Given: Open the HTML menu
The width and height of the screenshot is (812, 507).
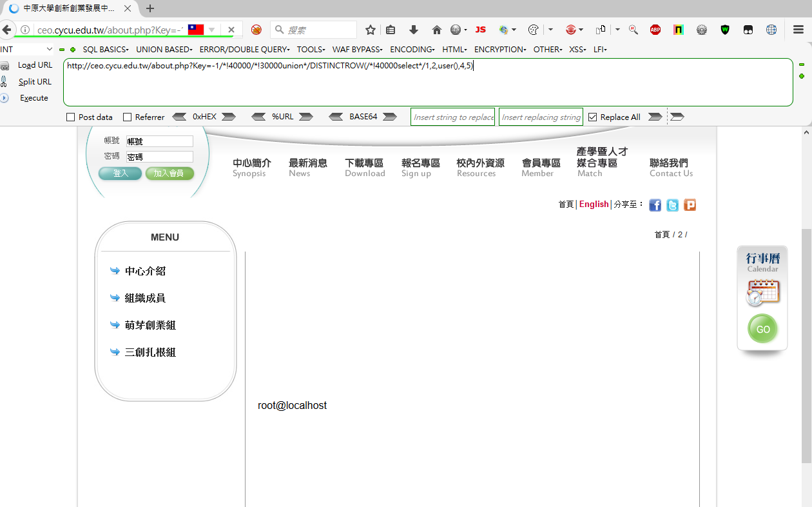Looking at the screenshot, I should (455, 49).
